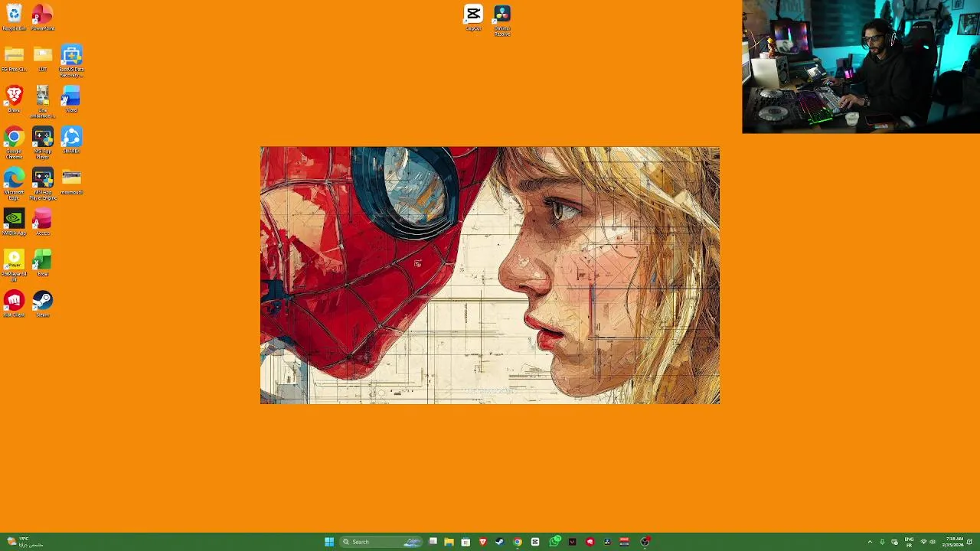Launch Steam from the desktop shortcut
The height and width of the screenshot is (551, 980).
coord(43,305)
